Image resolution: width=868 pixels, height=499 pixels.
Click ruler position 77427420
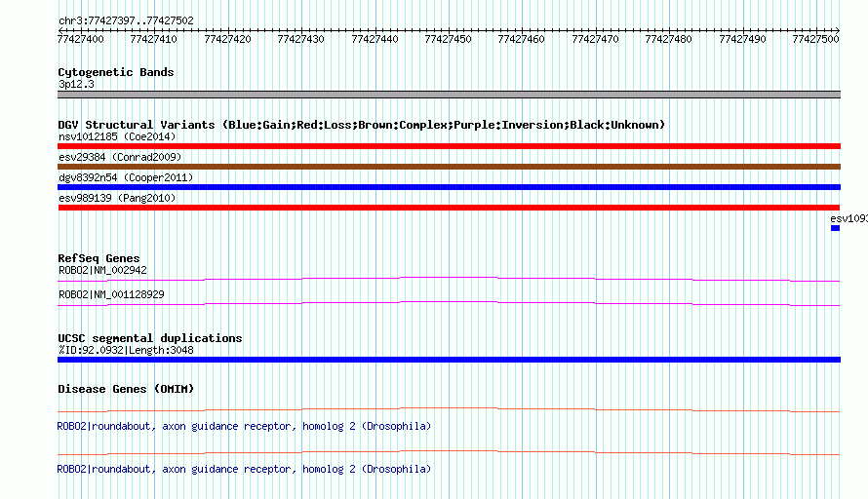click(227, 39)
